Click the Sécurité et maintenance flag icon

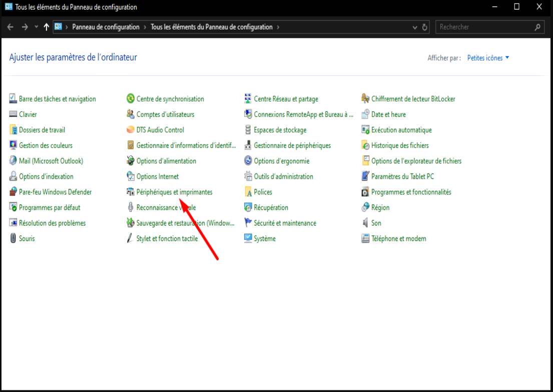click(x=248, y=223)
